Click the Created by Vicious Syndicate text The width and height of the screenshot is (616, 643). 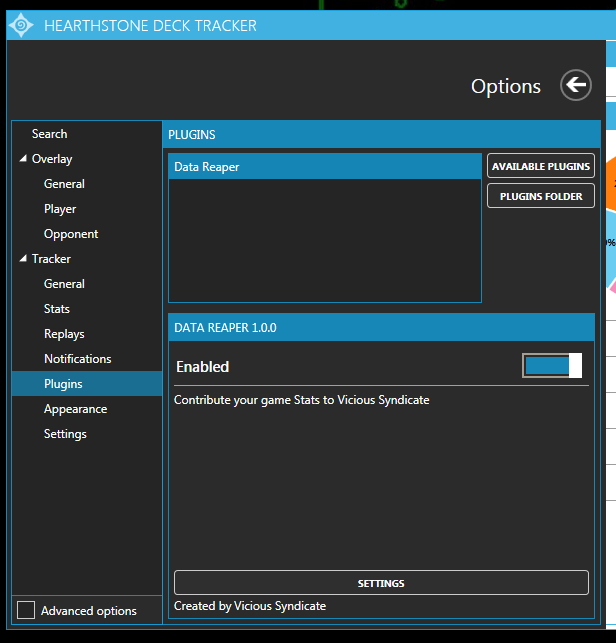click(250, 606)
